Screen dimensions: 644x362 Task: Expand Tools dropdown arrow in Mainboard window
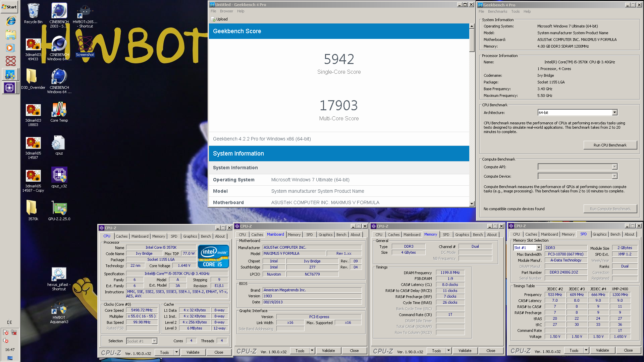[x=312, y=351]
